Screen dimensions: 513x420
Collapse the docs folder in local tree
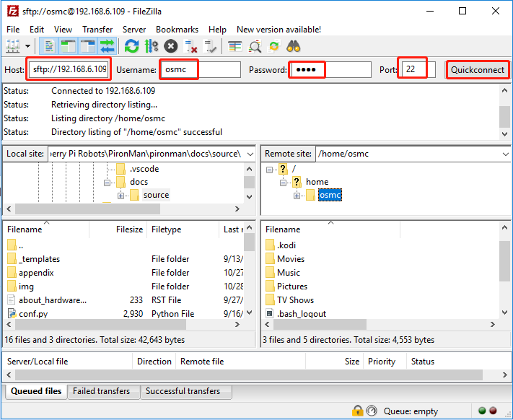pyautogui.click(x=107, y=183)
